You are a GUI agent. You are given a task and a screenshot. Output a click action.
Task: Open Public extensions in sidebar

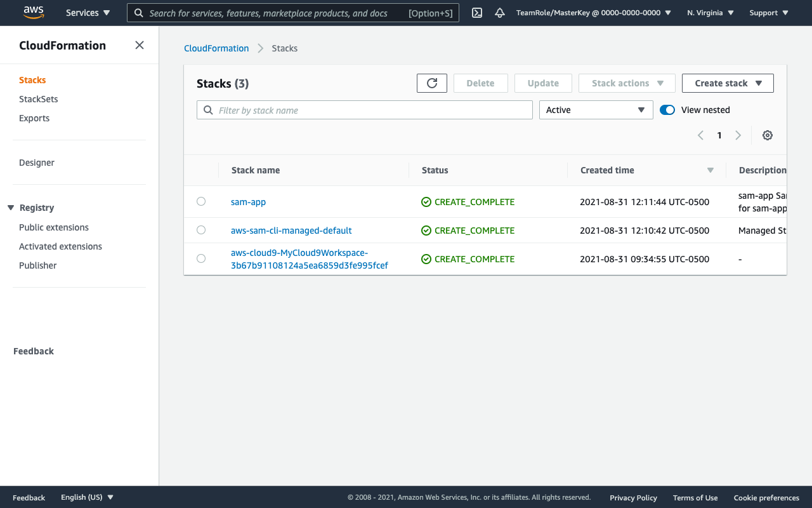[54, 227]
